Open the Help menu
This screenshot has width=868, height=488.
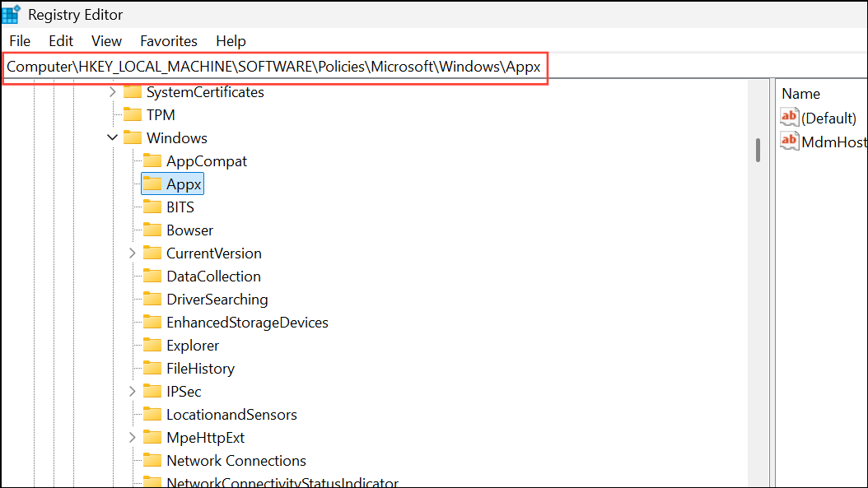point(231,41)
